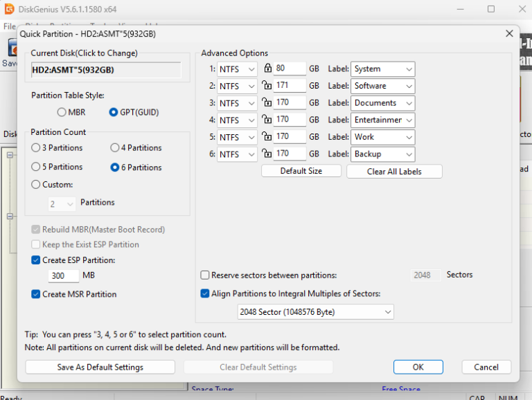Click the Default Size button
Viewport: 532px width, 400px height.
(x=301, y=171)
